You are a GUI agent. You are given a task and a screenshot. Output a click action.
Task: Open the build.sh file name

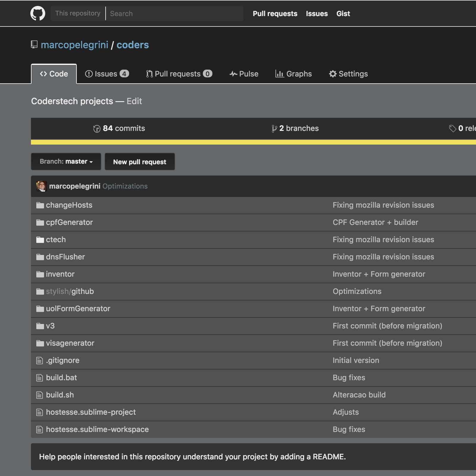click(60, 395)
